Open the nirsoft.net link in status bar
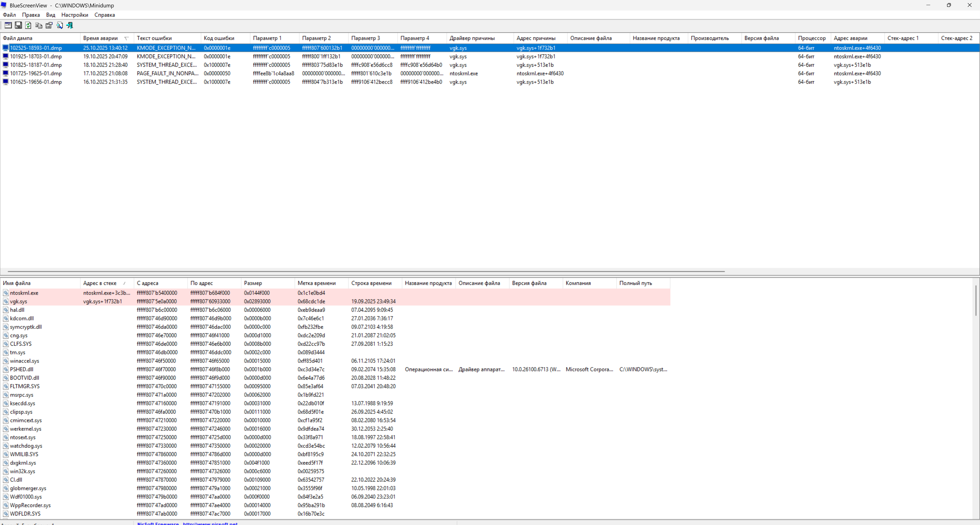 210,523
